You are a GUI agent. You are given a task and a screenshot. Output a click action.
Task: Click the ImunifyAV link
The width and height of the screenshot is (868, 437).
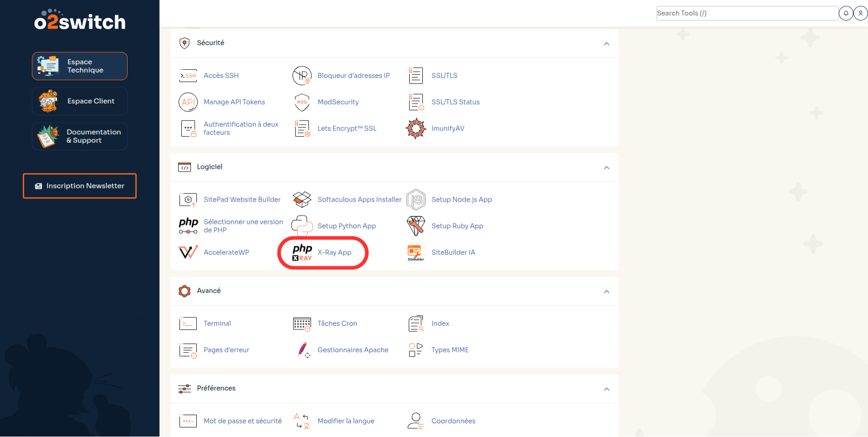coord(448,129)
